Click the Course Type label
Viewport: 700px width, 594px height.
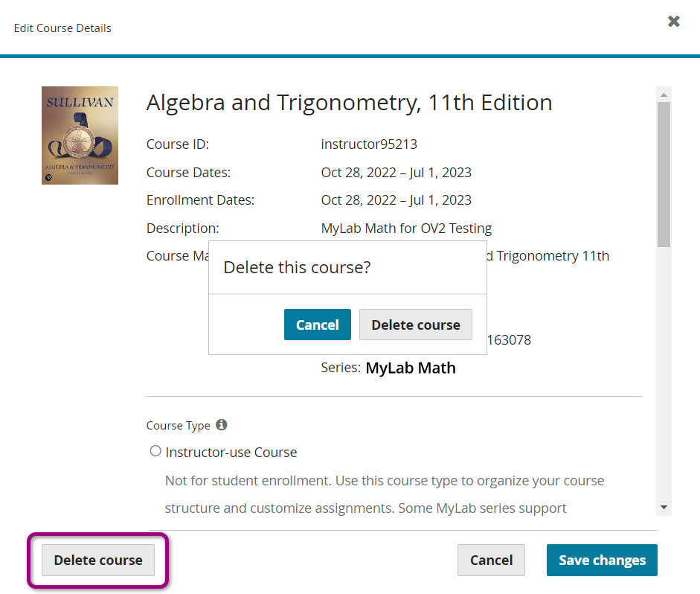coord(178,426)
